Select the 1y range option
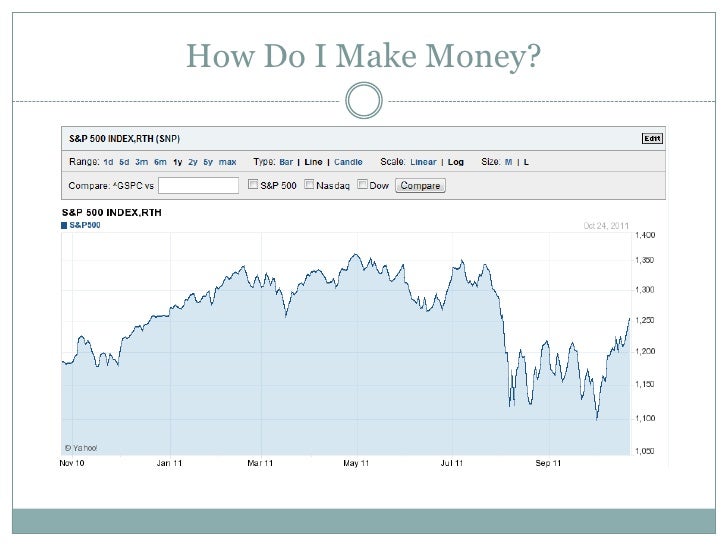Image resolution: width=728 pixels, height=546 pixels. point(177,162)
